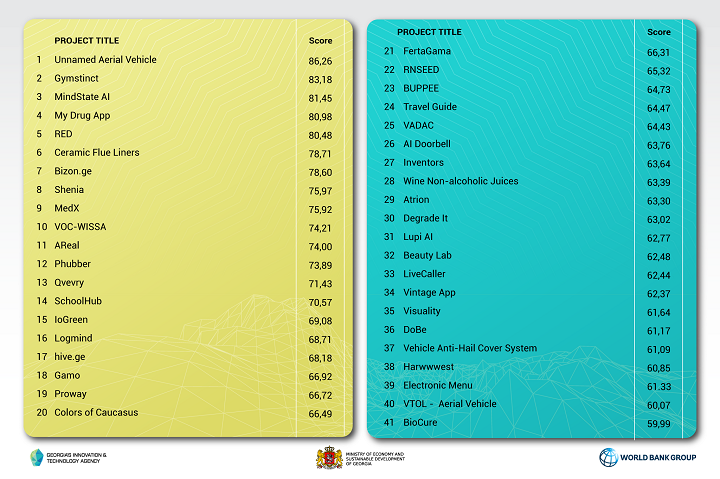Screen dimensions: 720x479
Task: Click the WORLD BANK GROUP text
Action: click(x=658, y=457)
